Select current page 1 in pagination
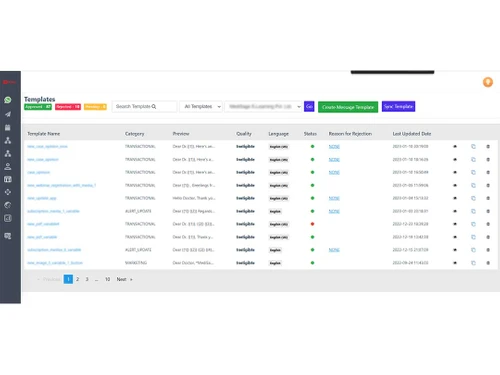Image resolution: width=500 pixels, height=375 pixels. (x=68, y=279)
